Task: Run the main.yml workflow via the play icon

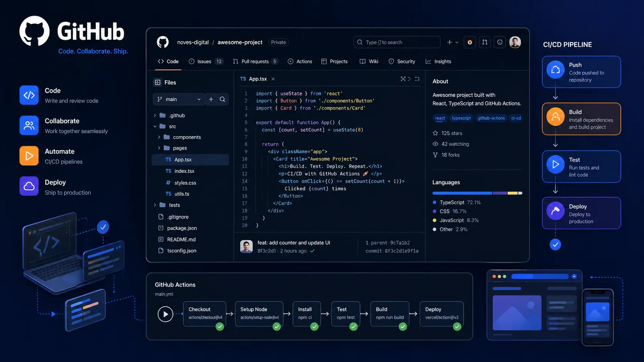Action: [x=166, y=314]
